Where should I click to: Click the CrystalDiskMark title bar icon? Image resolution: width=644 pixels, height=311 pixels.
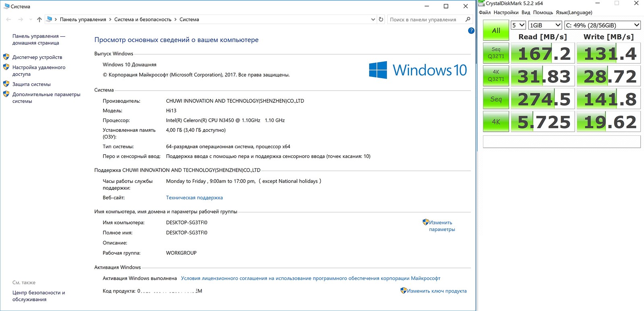pos(482,3)
